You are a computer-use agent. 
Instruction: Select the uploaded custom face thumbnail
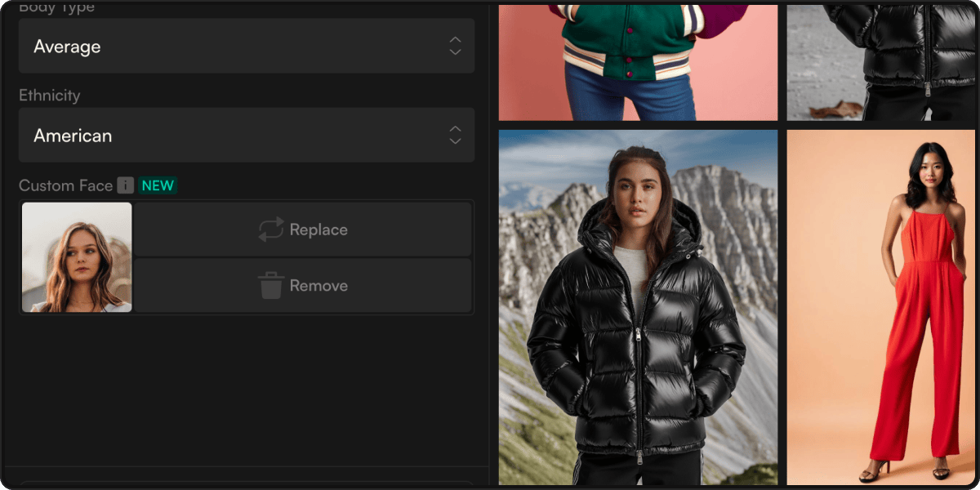pos(77,257)
